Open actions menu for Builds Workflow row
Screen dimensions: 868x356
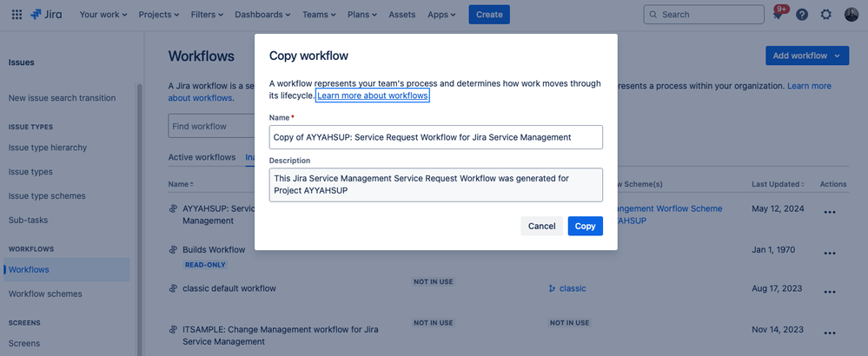(829, 254)
